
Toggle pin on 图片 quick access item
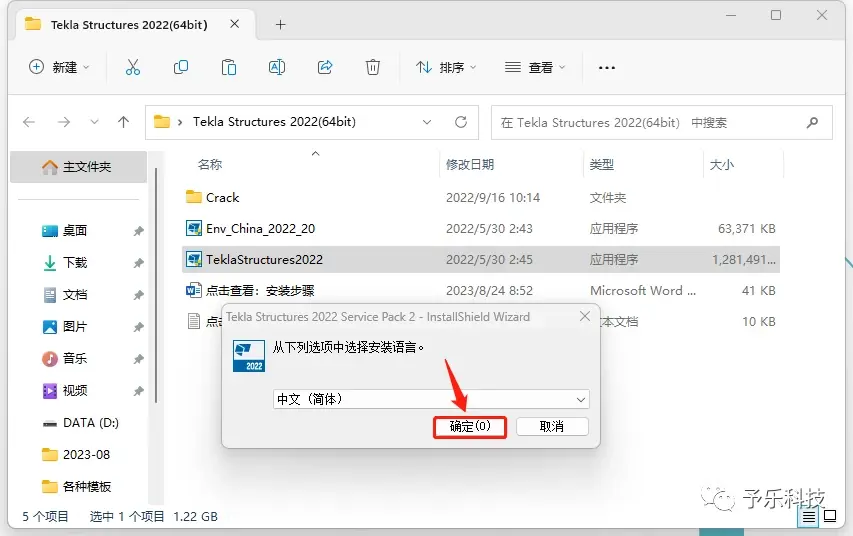[138, 327]
